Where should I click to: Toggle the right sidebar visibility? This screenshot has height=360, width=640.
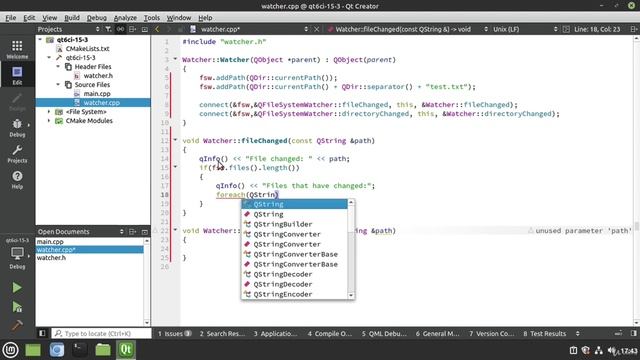(634, 333)
